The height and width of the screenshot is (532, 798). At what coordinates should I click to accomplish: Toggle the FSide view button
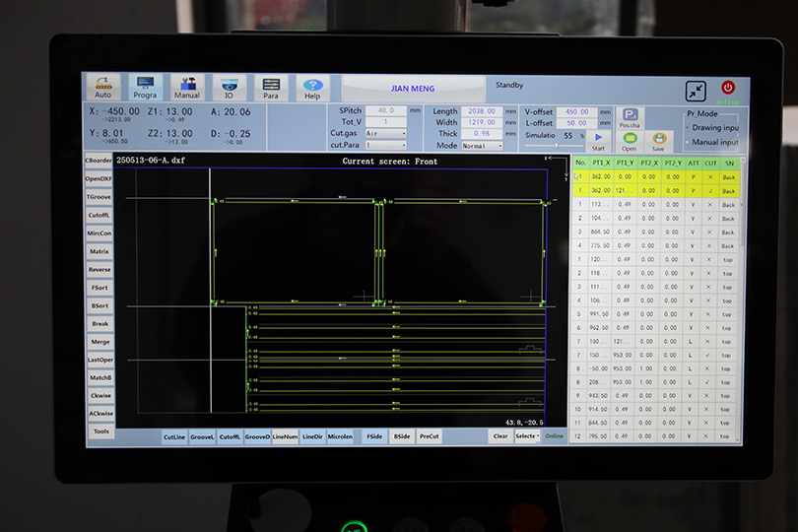pyautogui.click(x=374, y=435)
